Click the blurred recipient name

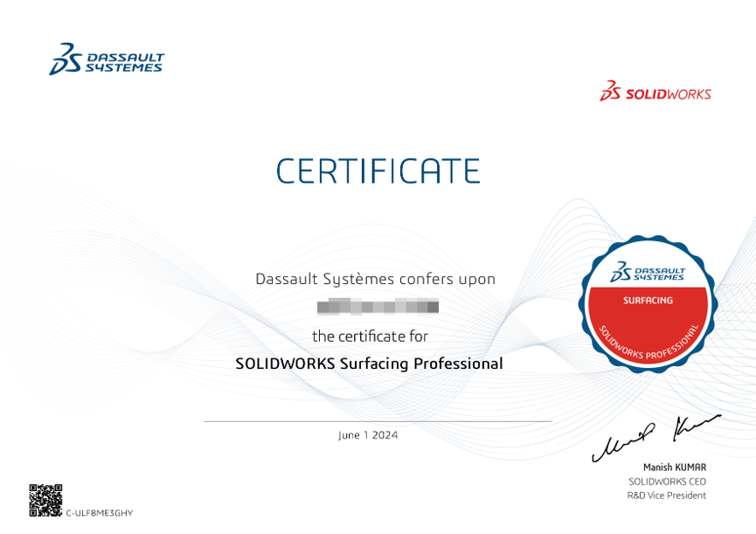coord(378,307)
